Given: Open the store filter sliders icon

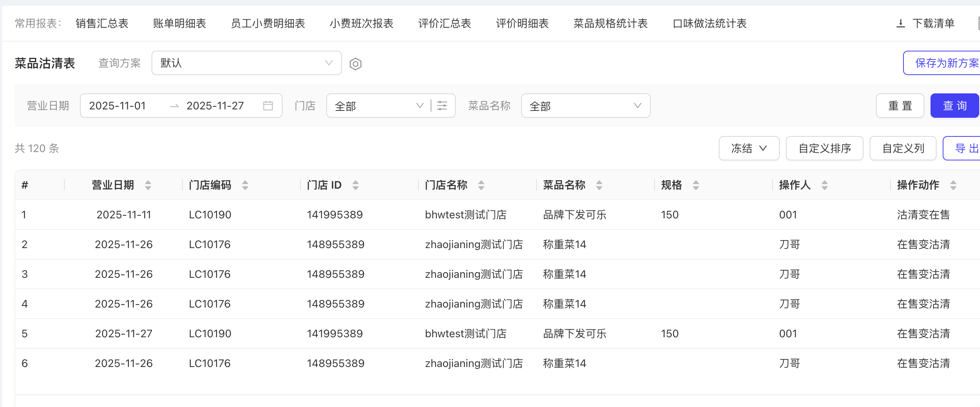Looking at the screenshot, I should pyautogui.click(x=442, y=106).
